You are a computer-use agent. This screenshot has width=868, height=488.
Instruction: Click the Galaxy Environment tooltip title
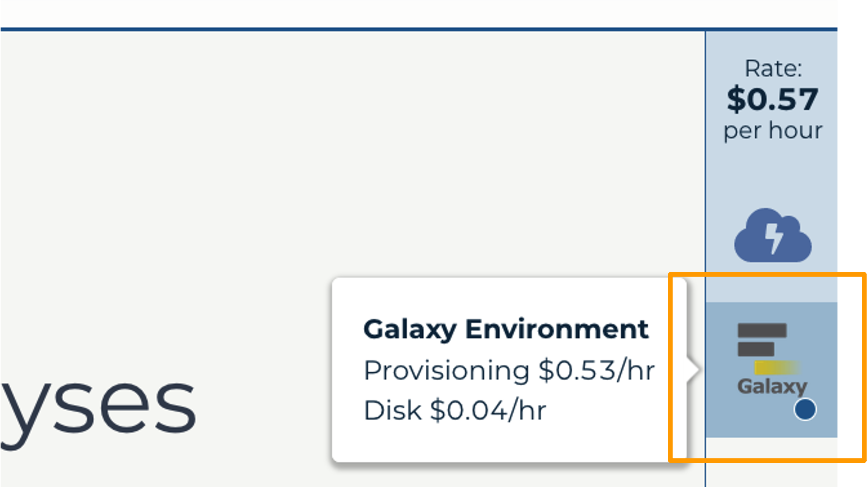click(x=506, y=330)
